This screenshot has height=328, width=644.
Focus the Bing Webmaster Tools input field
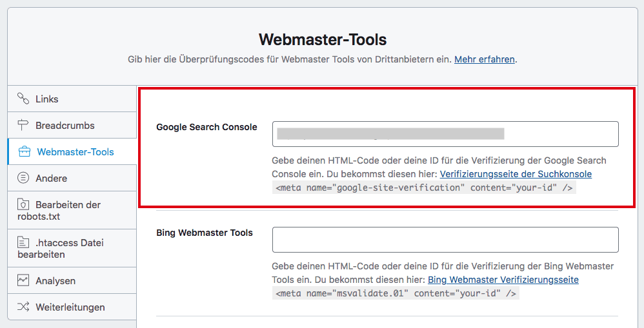click(x=445, y=240)
